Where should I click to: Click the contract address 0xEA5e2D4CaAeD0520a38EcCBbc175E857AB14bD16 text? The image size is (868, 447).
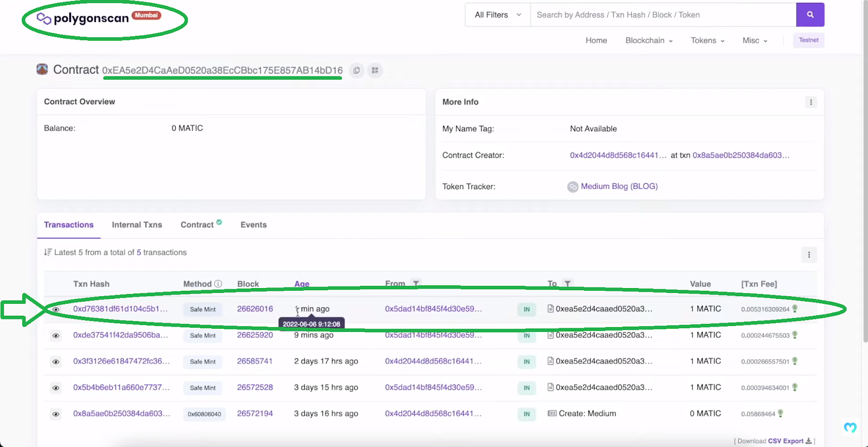tap(222, 71)
